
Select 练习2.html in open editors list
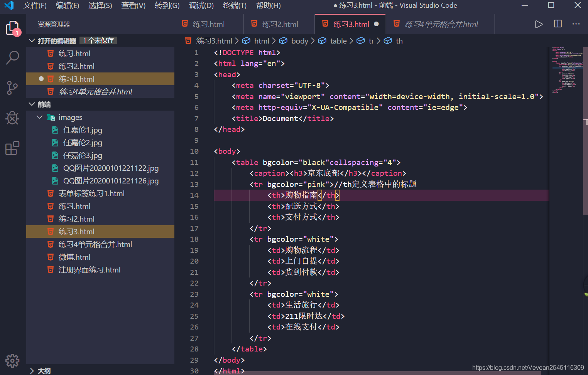click(x=100, y=66)
